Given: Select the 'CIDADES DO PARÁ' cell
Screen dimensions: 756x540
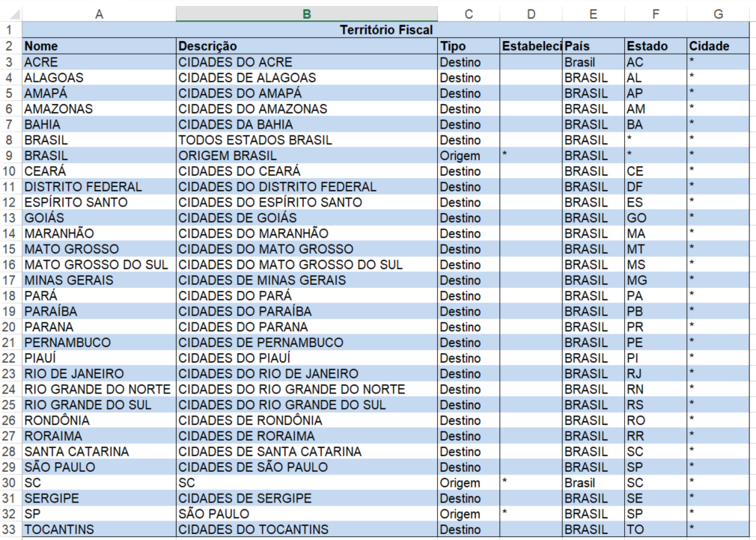Looking at the screenshot, I should coord(307,295).
